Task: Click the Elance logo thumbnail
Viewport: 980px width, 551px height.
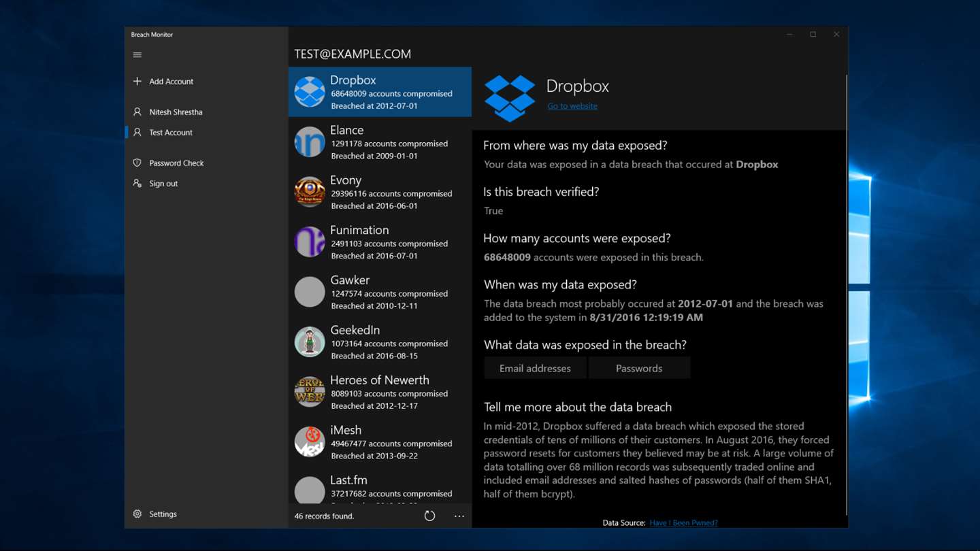Action: (310, 141)
